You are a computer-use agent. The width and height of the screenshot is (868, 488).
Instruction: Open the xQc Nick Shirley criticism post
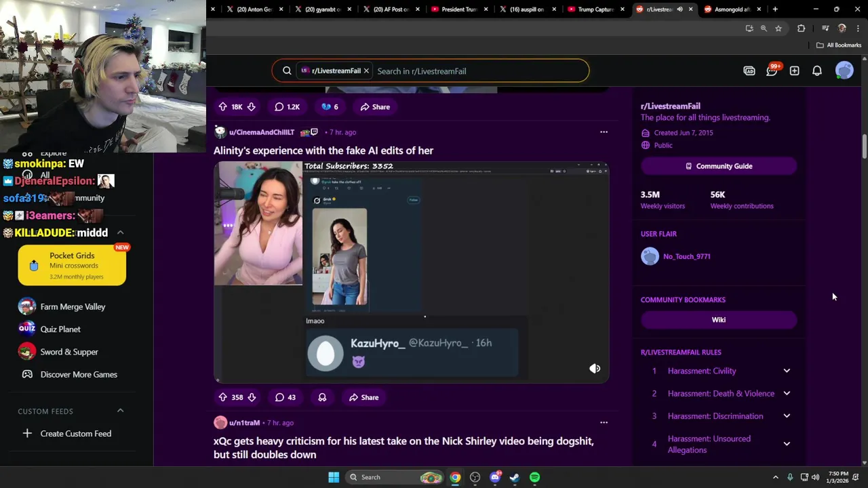point(403,447)
